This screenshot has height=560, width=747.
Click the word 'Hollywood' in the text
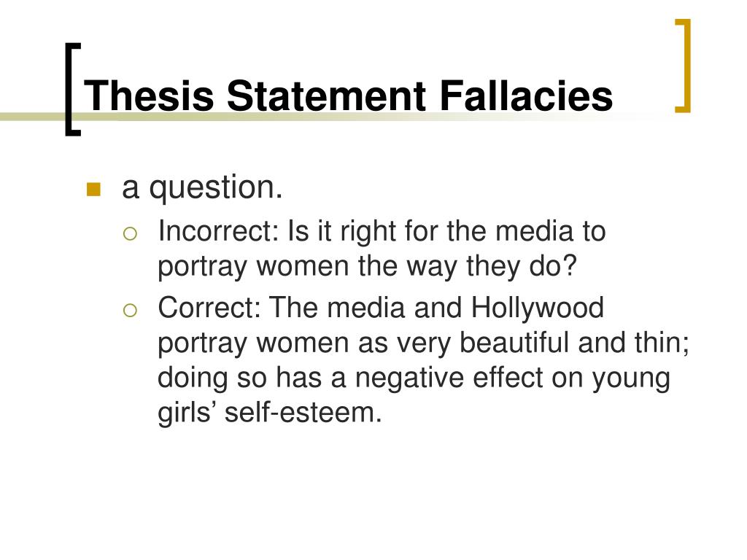[538, 308]
